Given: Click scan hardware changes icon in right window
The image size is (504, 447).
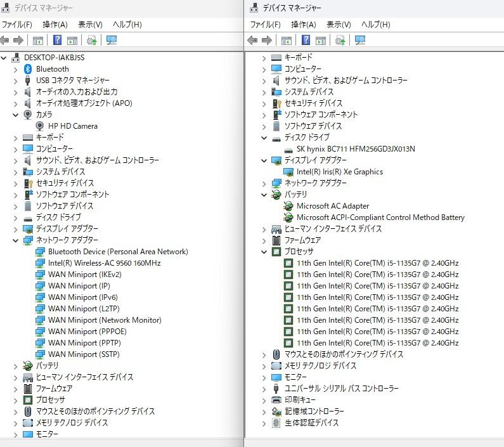Looking at the screenshot, I should [x=340, y=40].
